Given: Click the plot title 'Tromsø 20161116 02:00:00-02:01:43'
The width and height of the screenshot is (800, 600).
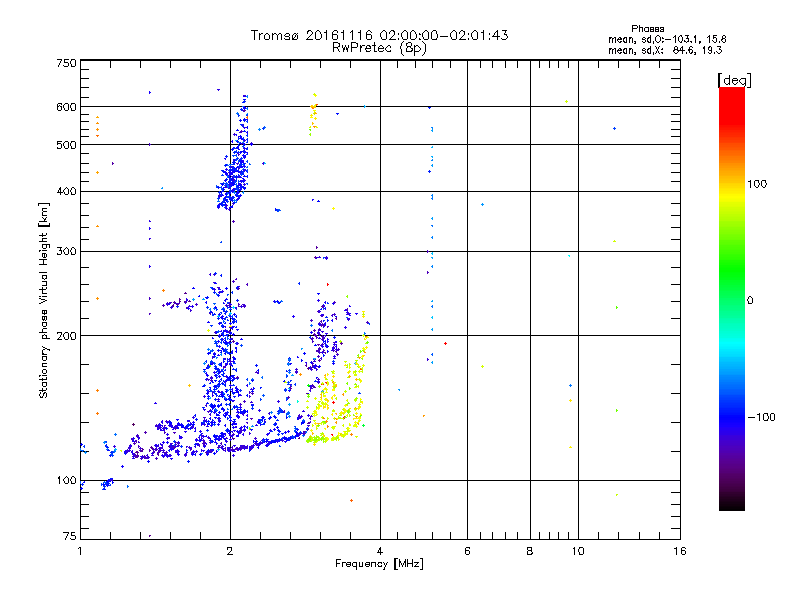Looking at the screenshot, I should click(379, 35).
